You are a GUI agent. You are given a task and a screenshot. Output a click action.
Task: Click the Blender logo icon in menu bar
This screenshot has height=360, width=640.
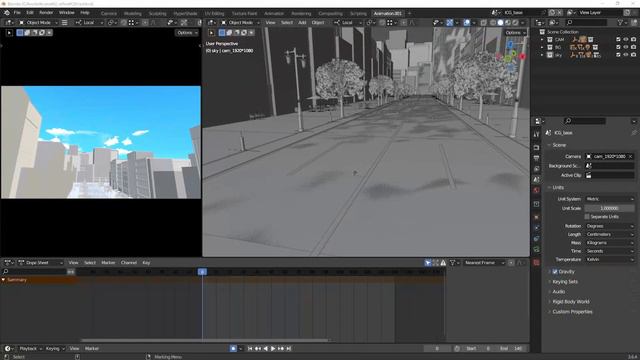7,13
